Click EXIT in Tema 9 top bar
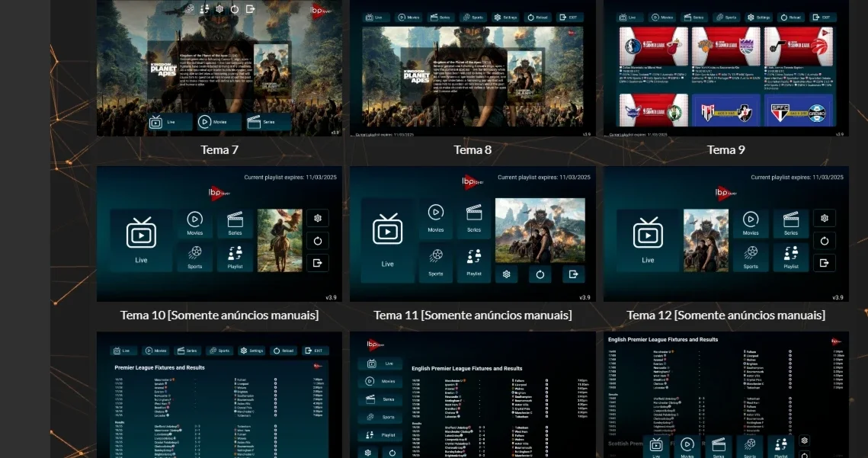The height and width of the screenshot is (458, 868). pyautogui.click(x=822, y=18)
